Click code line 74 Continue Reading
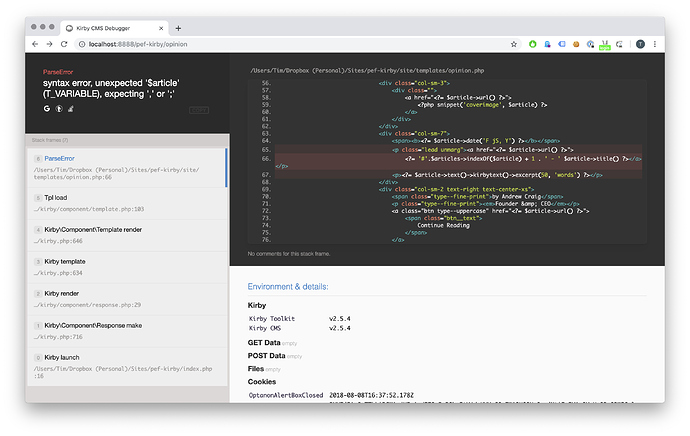The image size is (690, 436). [443, 225]
